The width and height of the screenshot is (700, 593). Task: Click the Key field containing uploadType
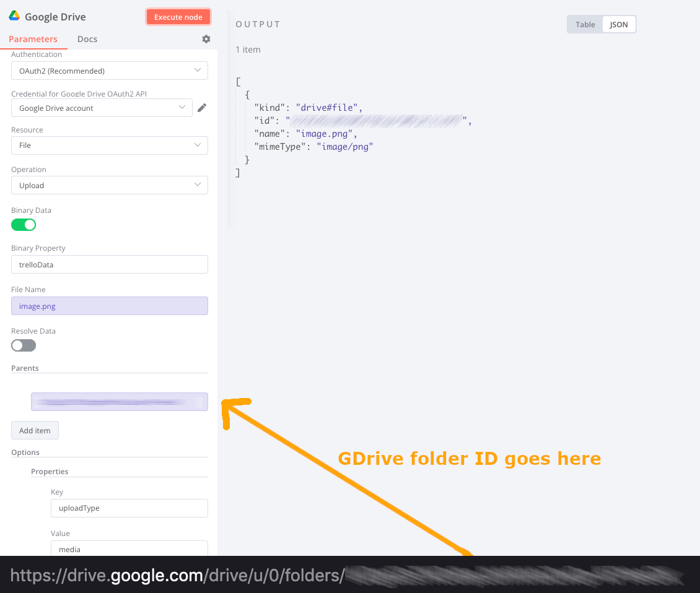click(x=129, y=508)
